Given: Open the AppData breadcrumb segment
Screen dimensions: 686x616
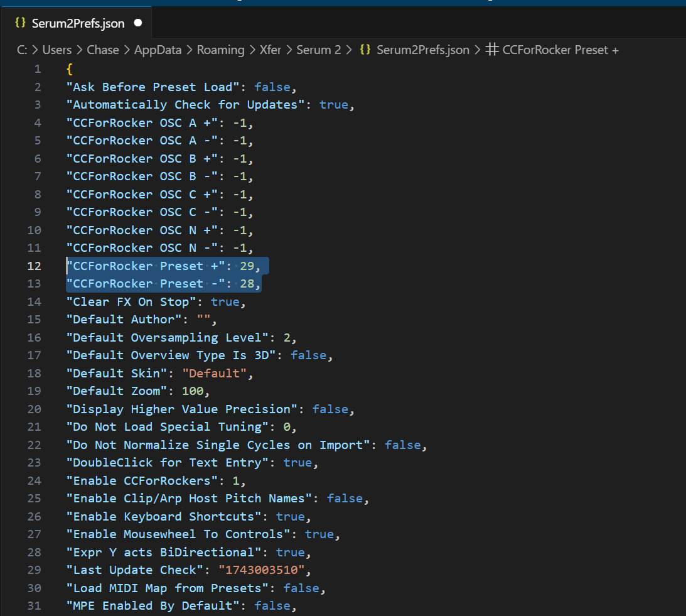Looking at the screenshot, I should pyautogui.click(x=158, y=50).
